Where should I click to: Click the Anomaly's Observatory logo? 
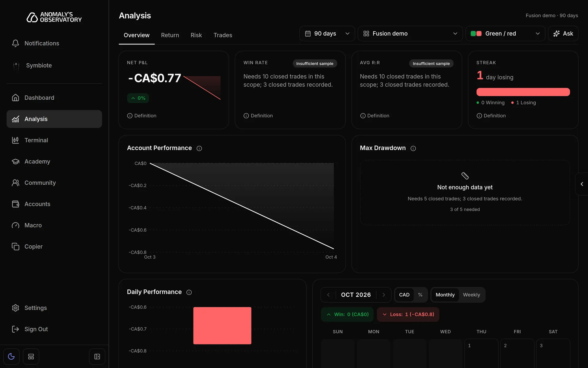click(x=54, y=17)
